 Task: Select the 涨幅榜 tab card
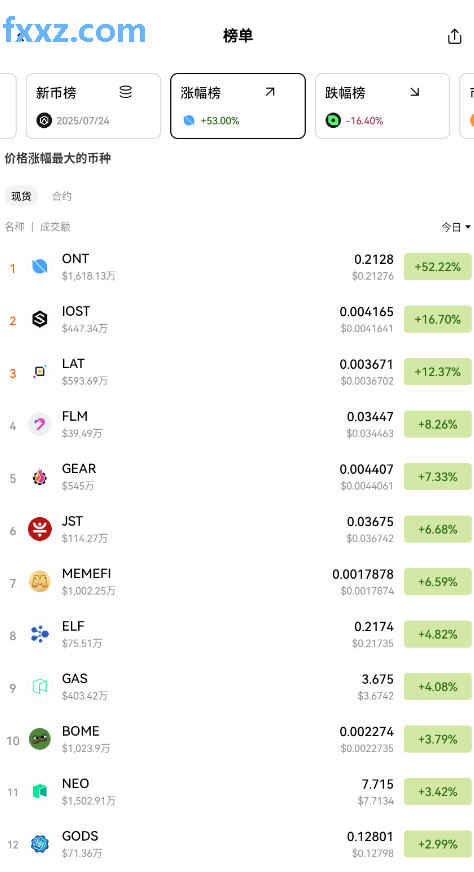click(x=238, y=106)
